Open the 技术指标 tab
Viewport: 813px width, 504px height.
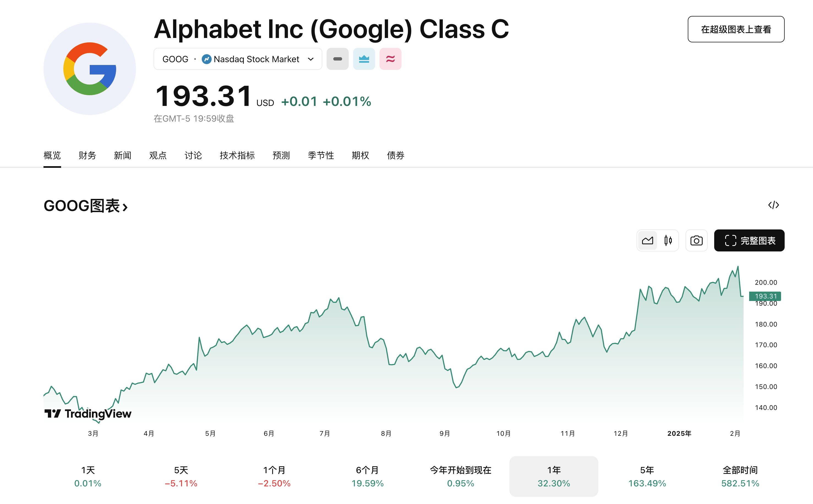237,155
